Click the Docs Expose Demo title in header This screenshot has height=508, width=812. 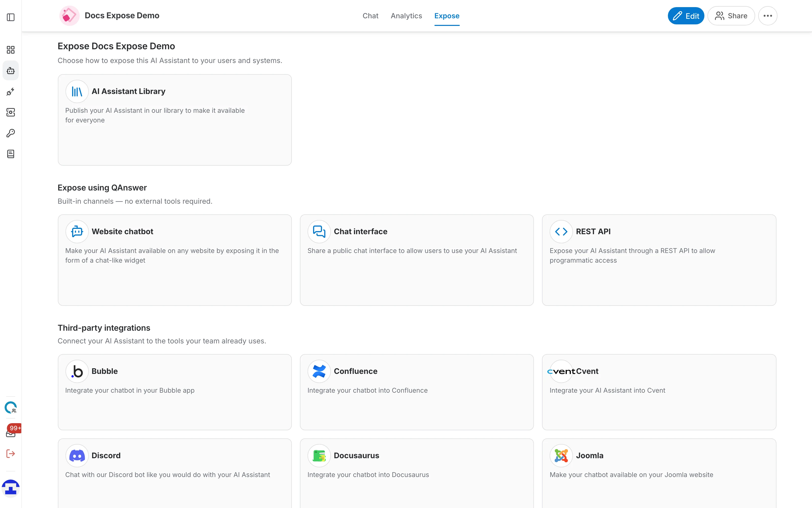point(122,15)
